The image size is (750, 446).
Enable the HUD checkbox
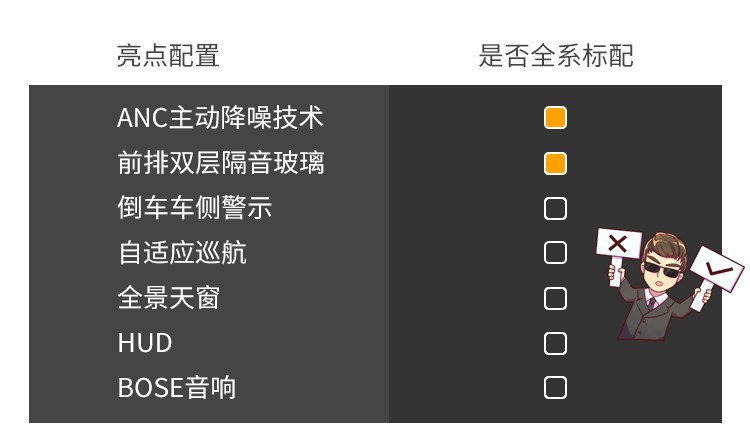tap(555, 343)
